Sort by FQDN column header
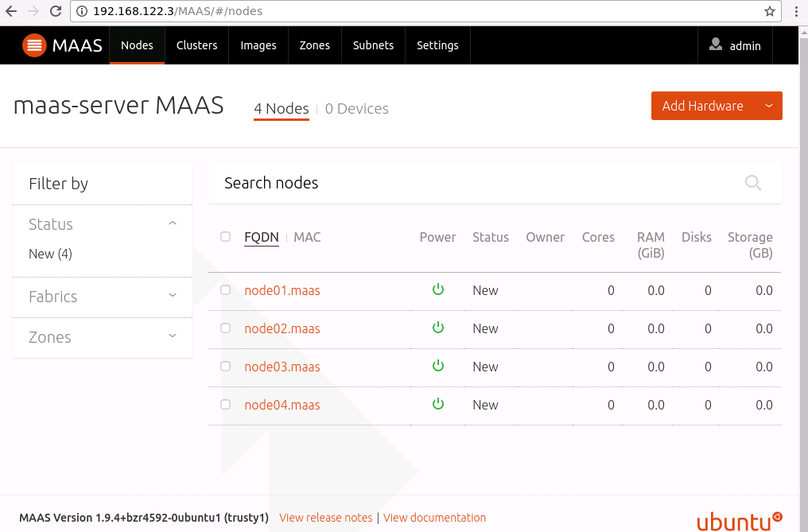This screenshot has width=808, height=532. 262,237
